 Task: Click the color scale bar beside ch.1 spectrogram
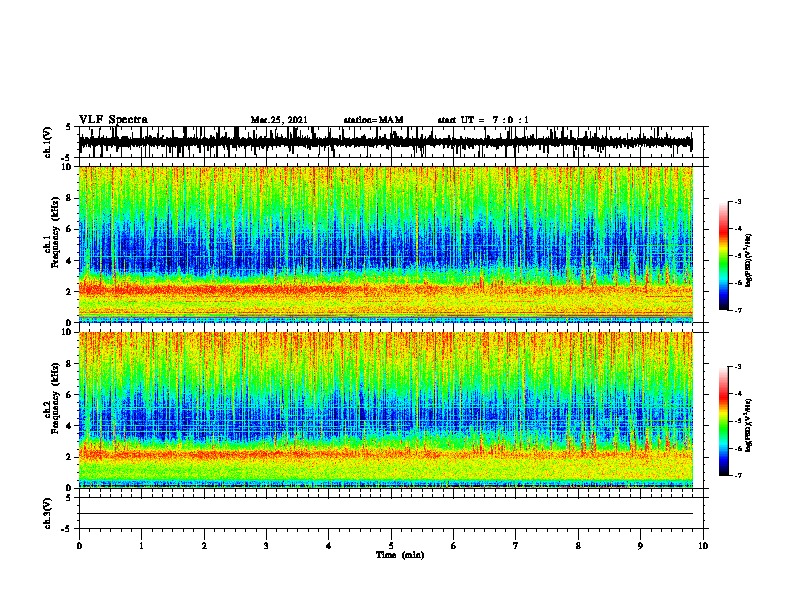723,256
